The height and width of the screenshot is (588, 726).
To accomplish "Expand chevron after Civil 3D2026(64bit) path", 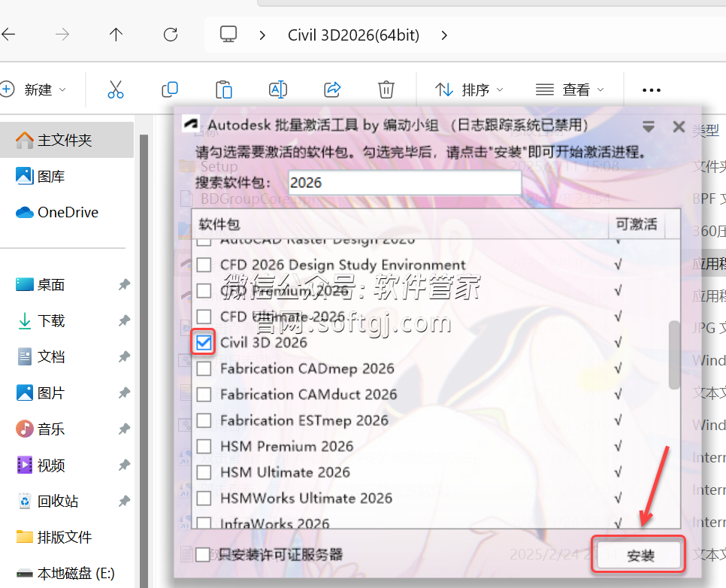I will 444,35.
